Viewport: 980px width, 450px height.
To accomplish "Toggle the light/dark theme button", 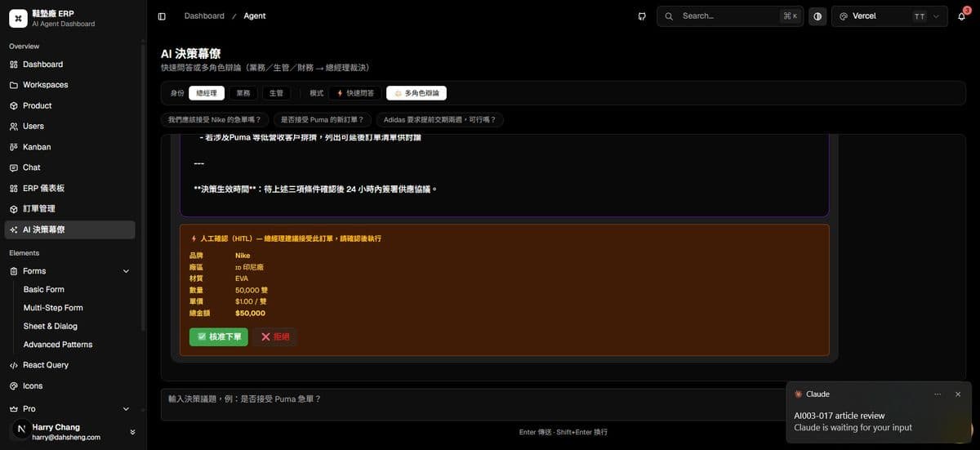I will (x=817, y=16).
